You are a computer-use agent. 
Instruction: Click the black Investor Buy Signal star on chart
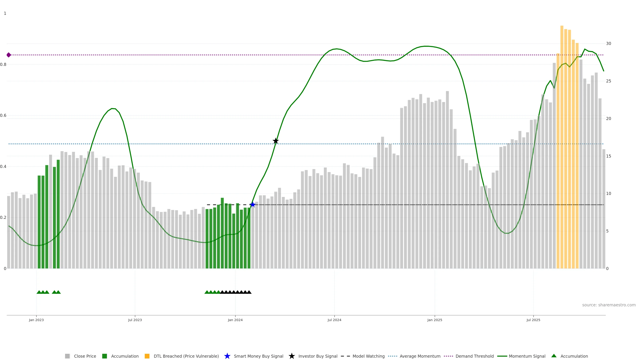276,141
